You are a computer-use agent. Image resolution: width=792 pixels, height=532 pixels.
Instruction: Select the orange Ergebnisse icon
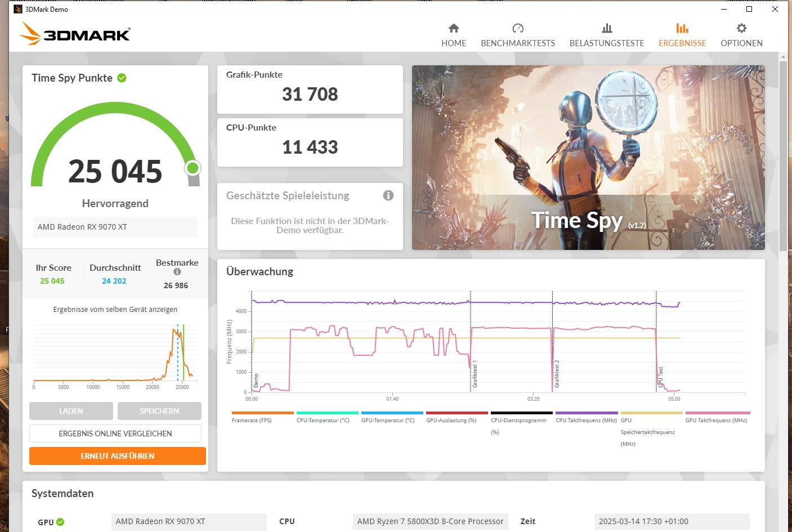(682, 27)
